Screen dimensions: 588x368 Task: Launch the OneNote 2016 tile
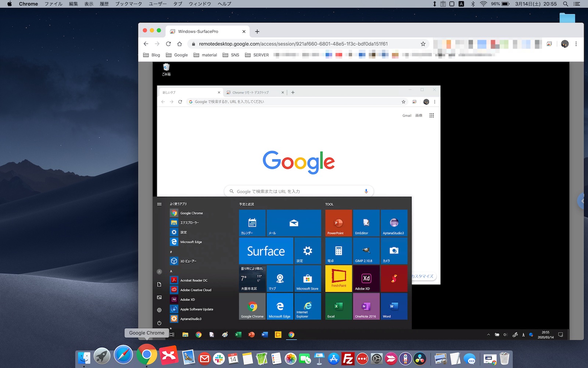pos(366,306)
